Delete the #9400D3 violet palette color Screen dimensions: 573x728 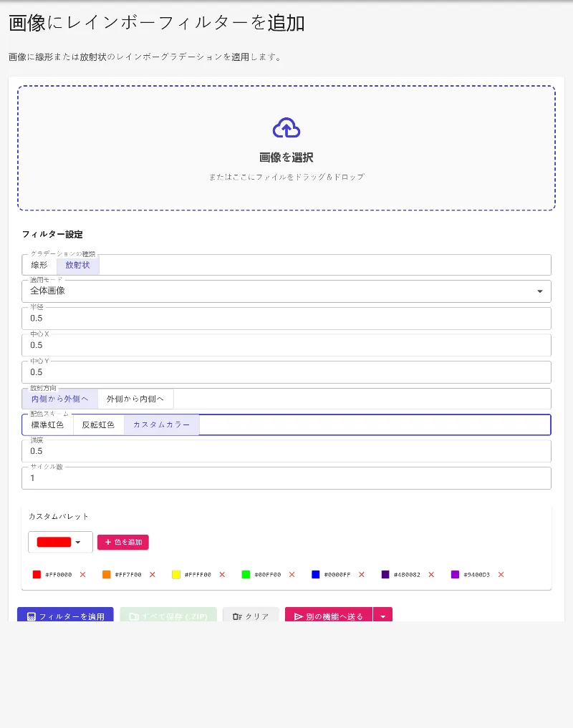pos(501,575)
